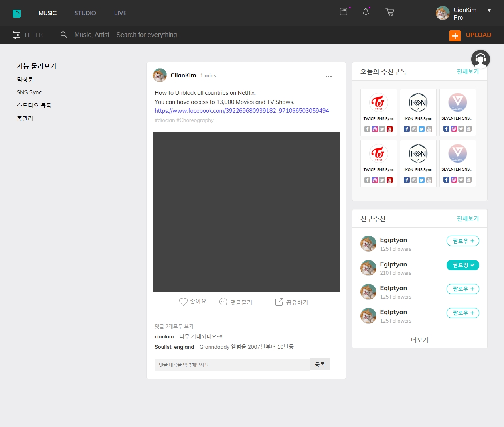
Task: Open the post's three-dot options menu
Action: [x=328, y=76]
